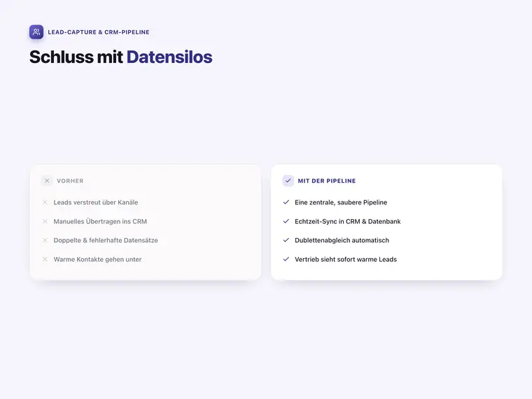Click the X icon beside VORHER
Image resolution: width=532 pixels, height=399 pixels.
point(47,181)
